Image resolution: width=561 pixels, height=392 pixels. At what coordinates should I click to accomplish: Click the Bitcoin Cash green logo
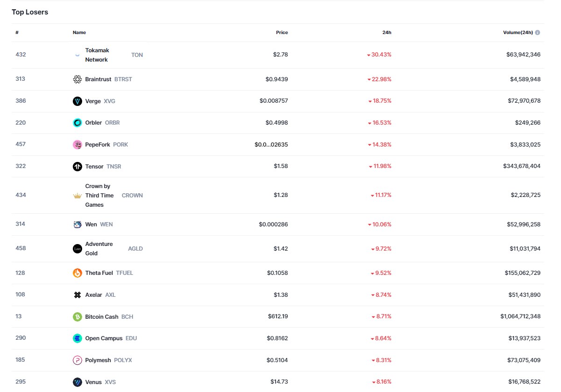[x=77, y=317]
